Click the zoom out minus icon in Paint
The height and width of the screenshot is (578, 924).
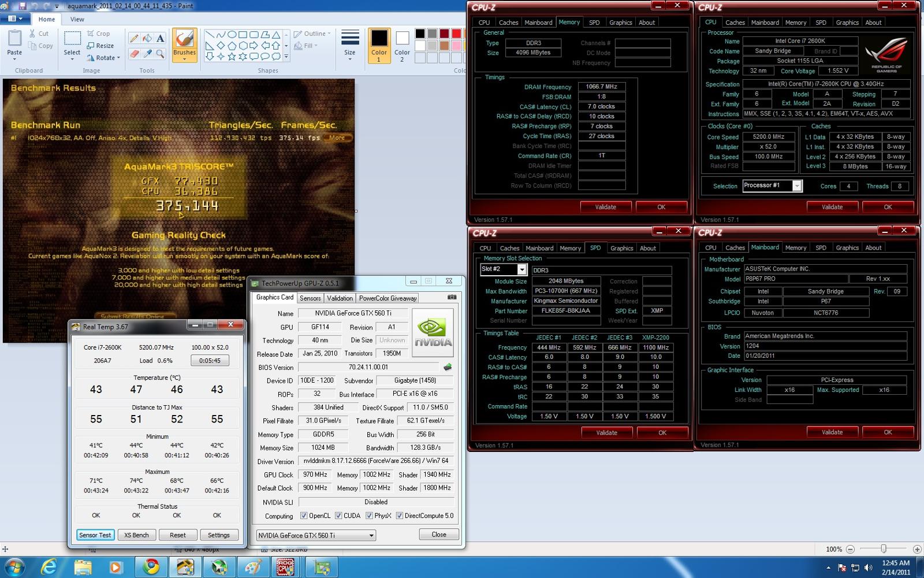coord(850,549)
